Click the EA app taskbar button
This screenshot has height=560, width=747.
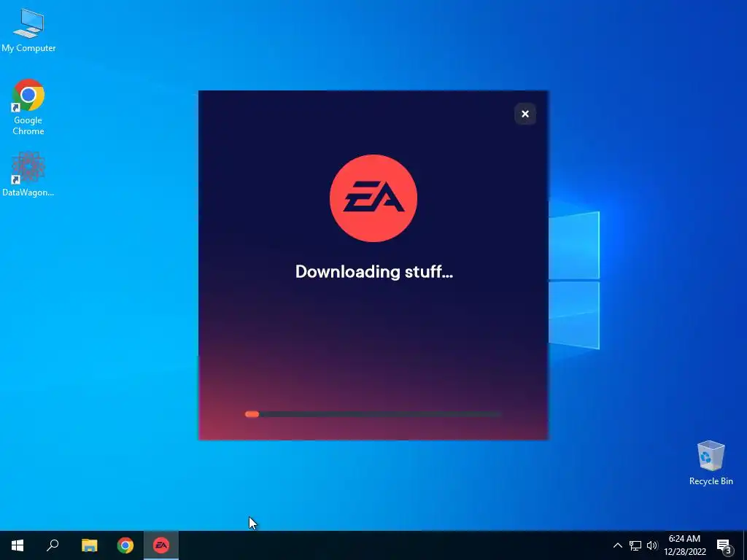coord(161,545)
